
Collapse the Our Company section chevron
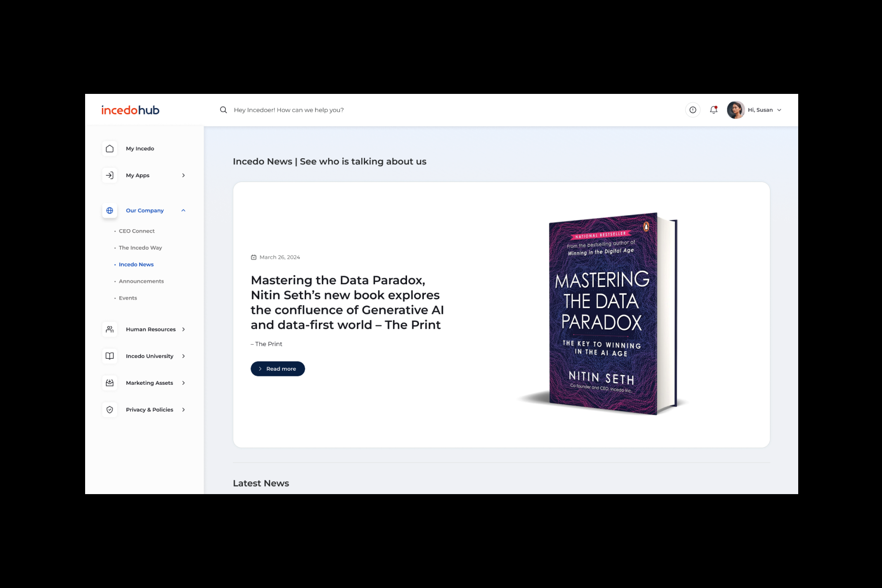click(183, 211)
